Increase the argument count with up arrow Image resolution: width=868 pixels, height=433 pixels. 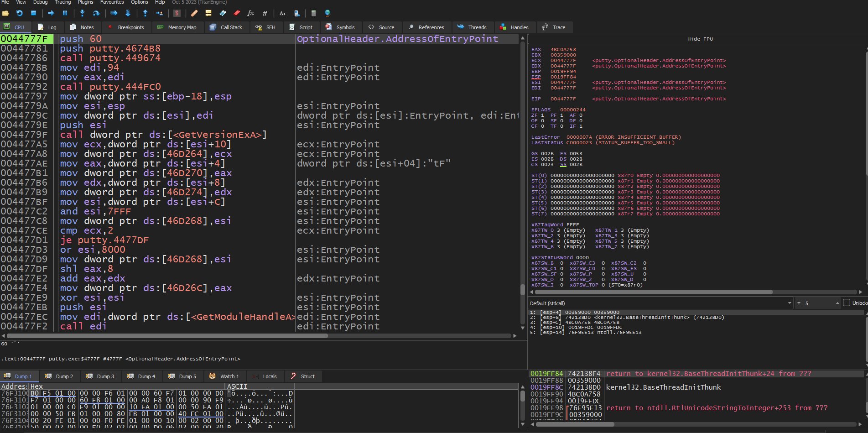coord(837,302)
